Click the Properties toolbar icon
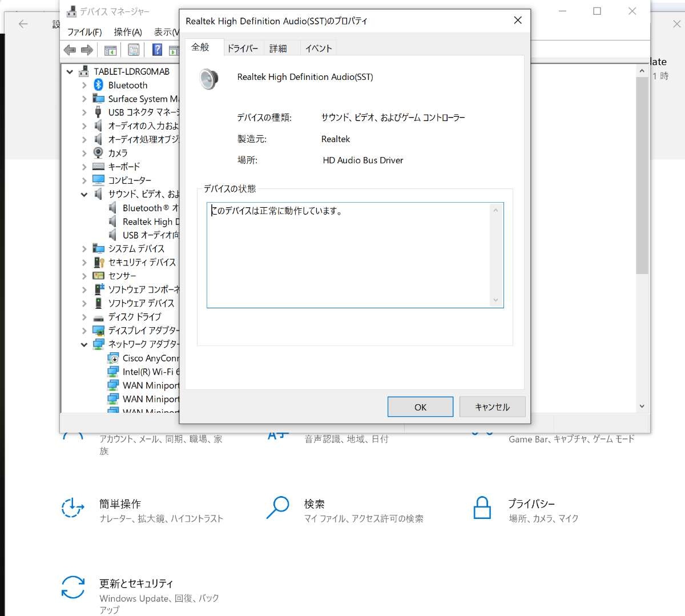The image size is (685, 616). pos(134,50)
